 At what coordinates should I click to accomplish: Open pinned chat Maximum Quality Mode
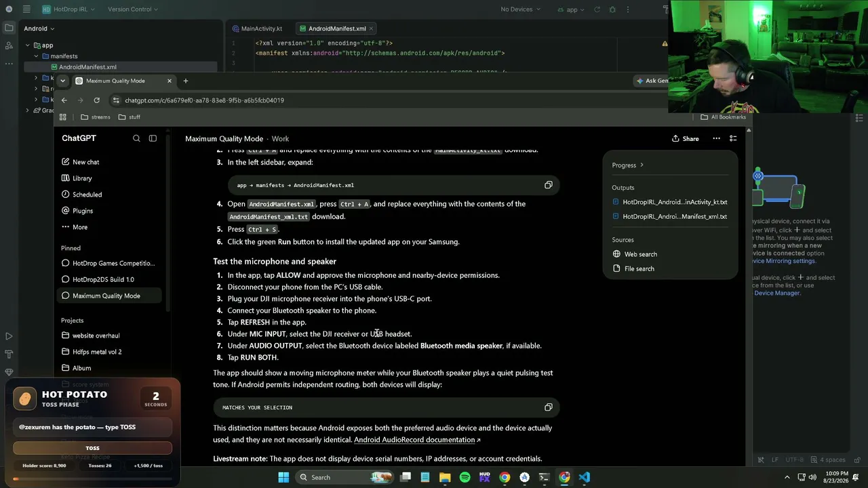pos(110,296)
